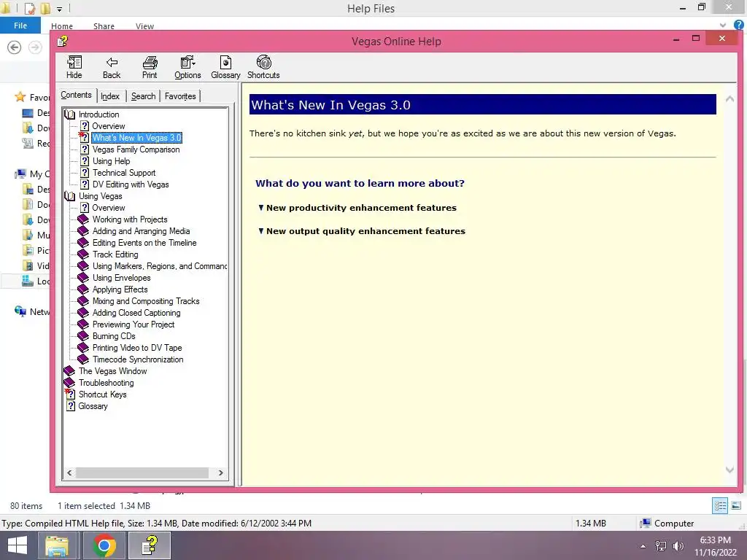Click the Explorer help question mark icon

(739, 26)
